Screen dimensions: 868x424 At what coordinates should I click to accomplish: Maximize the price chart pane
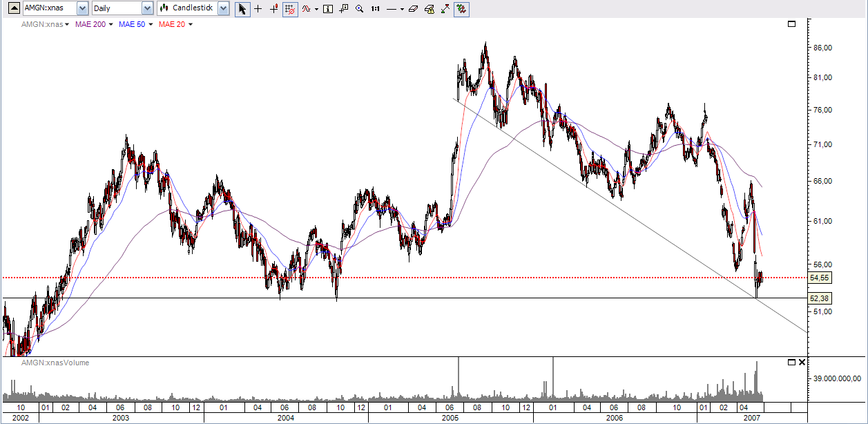click(792, 23)
